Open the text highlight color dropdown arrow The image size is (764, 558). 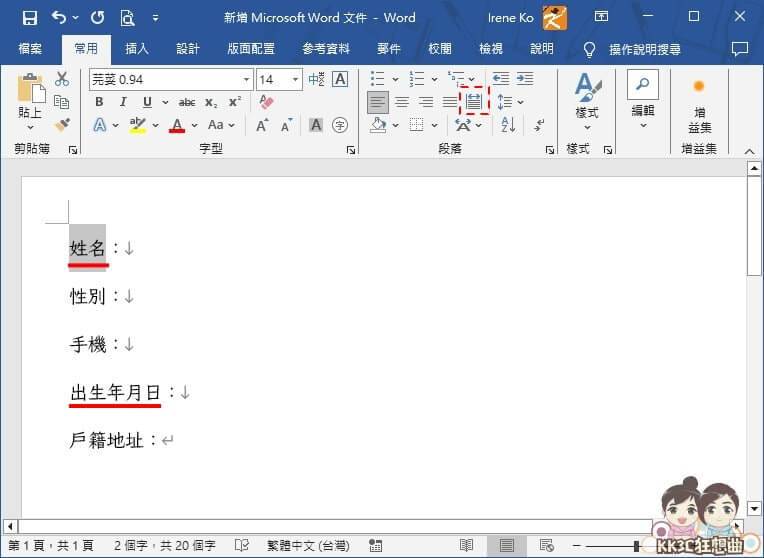(155, 125)
